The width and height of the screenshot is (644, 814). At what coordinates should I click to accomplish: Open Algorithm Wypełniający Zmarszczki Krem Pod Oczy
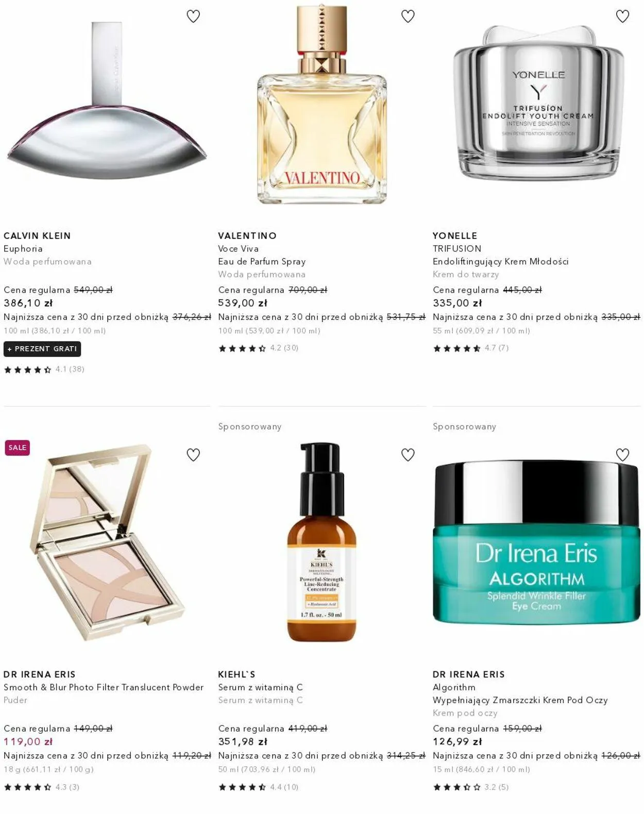[x=520, y=694]
